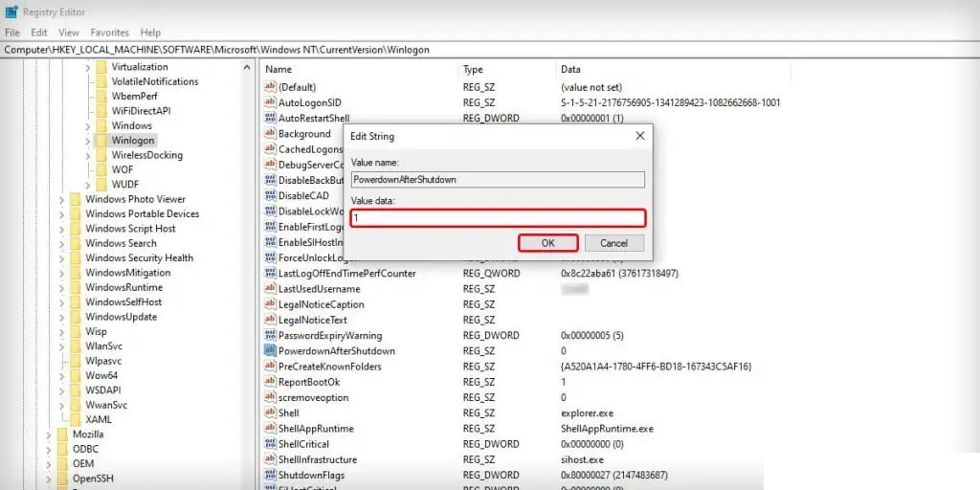Open the File menu
The image size is (980, 490).
tap(12, 33)
